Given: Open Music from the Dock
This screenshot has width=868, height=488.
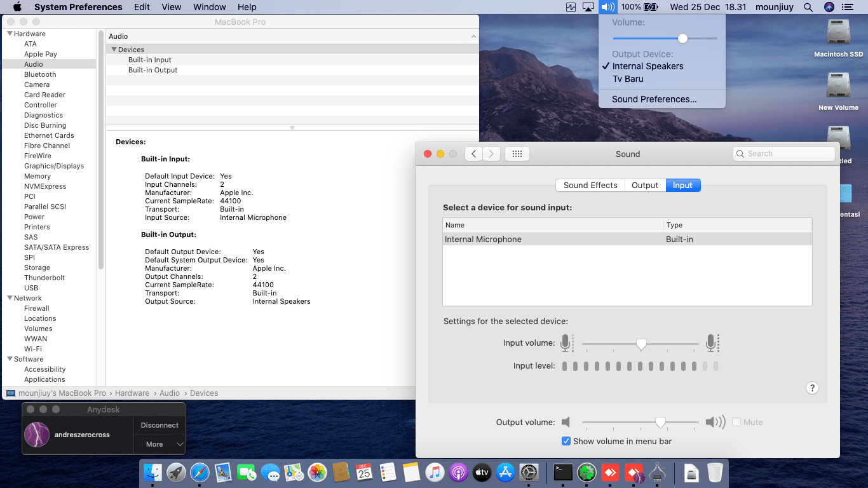Looking at the screenshot, I should [435, 472].
